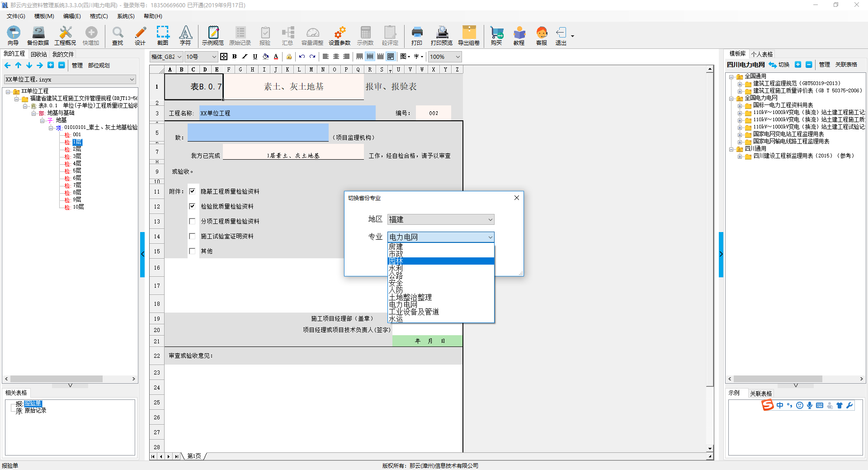
Task: Click the font color A icon
Action: 276,57
